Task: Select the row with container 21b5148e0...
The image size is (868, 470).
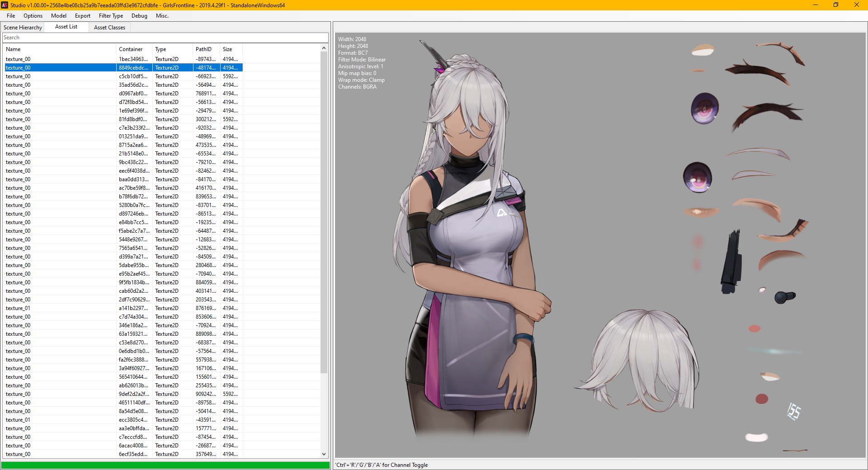Action: (123, 154)
